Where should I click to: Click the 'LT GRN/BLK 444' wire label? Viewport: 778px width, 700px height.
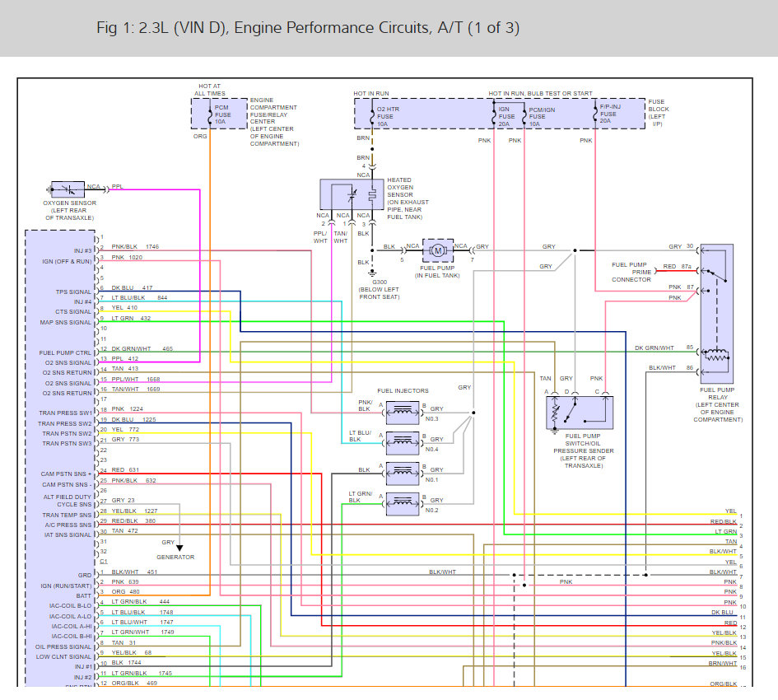coord(141,602)
